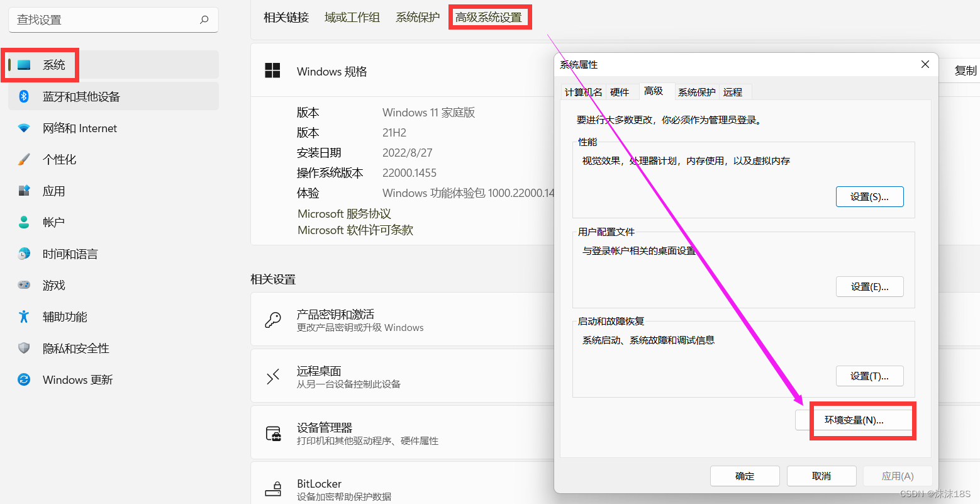980x504 pixels.
Task: Click the 查找设置 search field
Action: (x=113, y=20)
